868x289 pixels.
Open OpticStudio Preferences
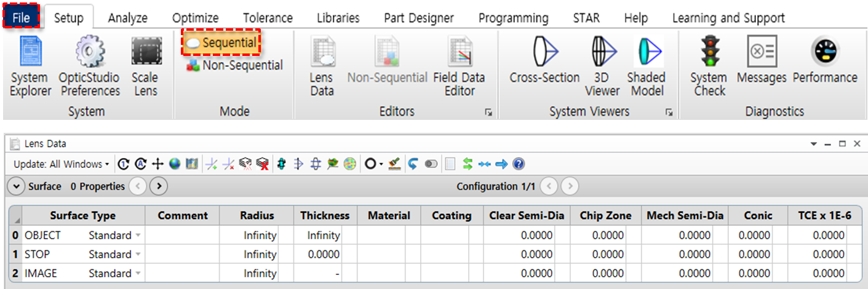[x=89, y=66]
